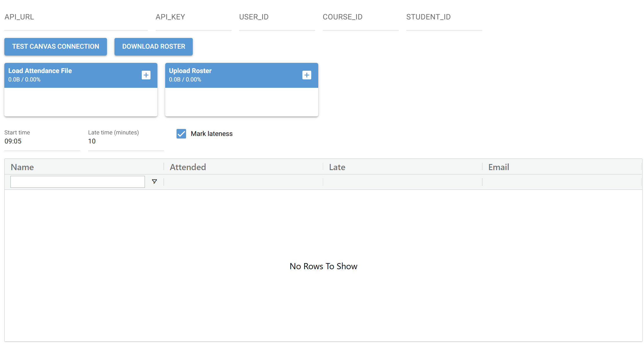The width and height of the screenshot is (644, 346).
Task: Sort by the Name column header
Action: (x=22, y=167)
